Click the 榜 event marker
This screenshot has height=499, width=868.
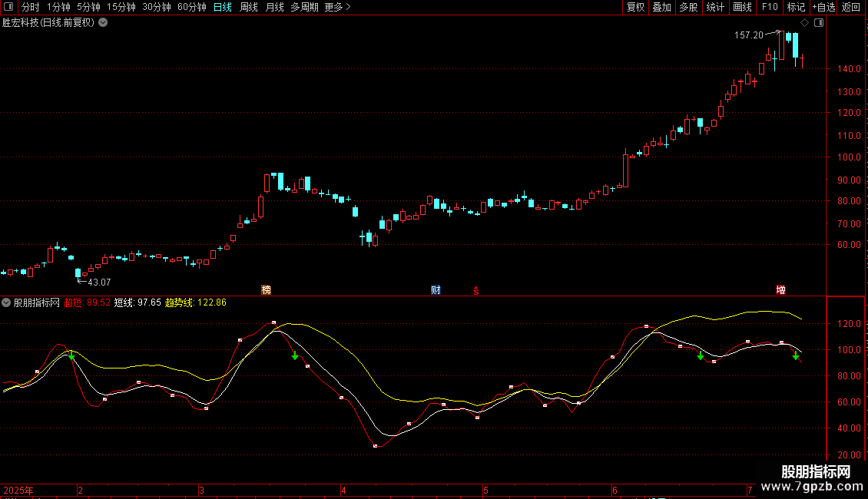pos(267,290)
